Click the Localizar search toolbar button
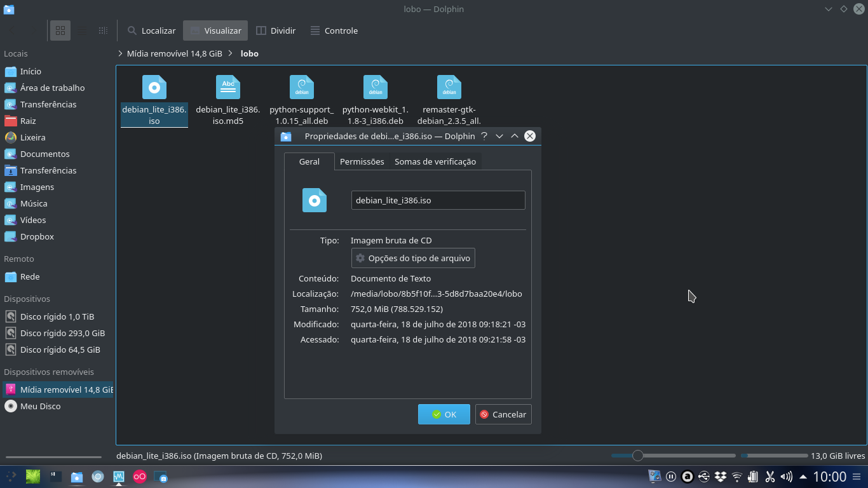The width and height of the screenshot is (868, 488). coord(151,30)
